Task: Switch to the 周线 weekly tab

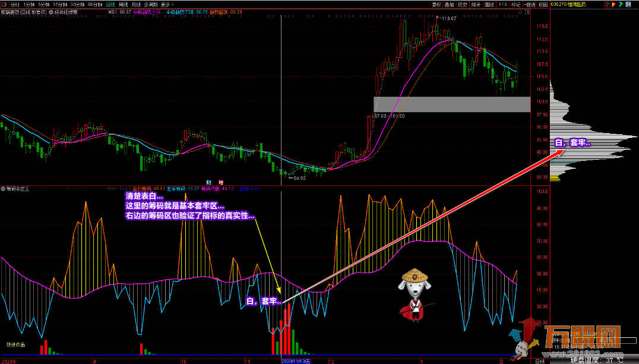Action: pos(123,4)
